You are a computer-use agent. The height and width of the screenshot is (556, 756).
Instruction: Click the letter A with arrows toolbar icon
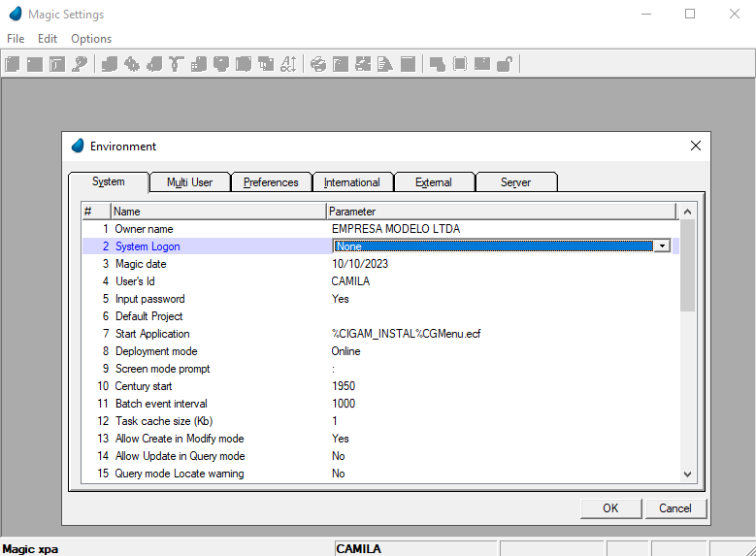(288, 64)
